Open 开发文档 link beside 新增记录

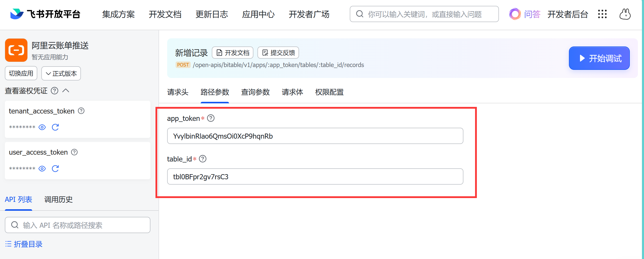[x=233, y=53]
